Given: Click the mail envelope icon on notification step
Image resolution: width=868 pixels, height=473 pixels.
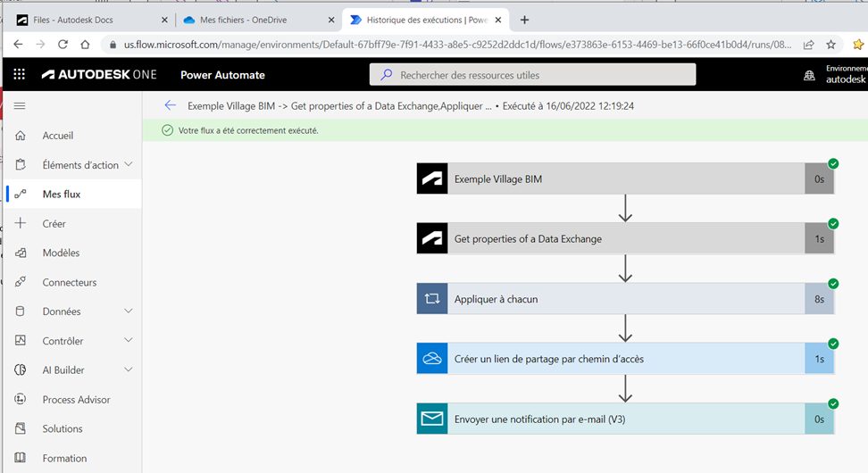Looking at the screenshot, I should tap(432, 419).
